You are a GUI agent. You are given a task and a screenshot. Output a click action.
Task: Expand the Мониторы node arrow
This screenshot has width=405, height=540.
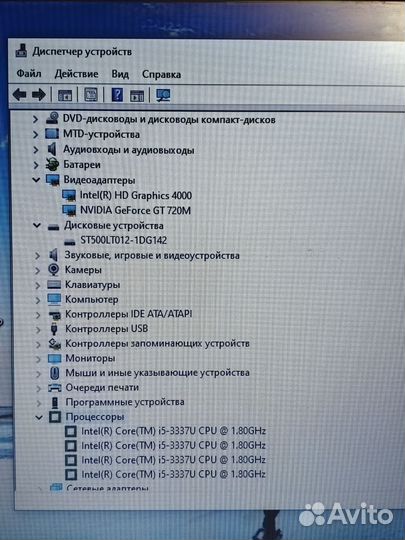tap(38, 359)
